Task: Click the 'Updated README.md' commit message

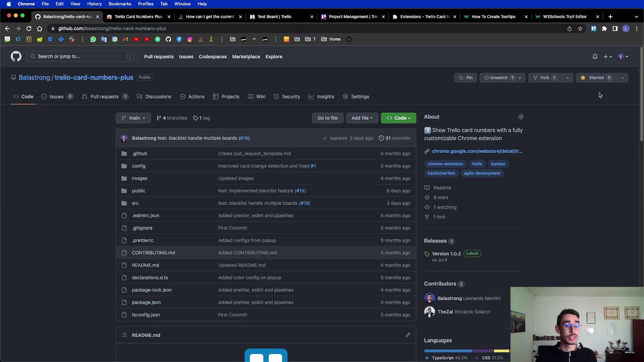Action: click(242, 265)
